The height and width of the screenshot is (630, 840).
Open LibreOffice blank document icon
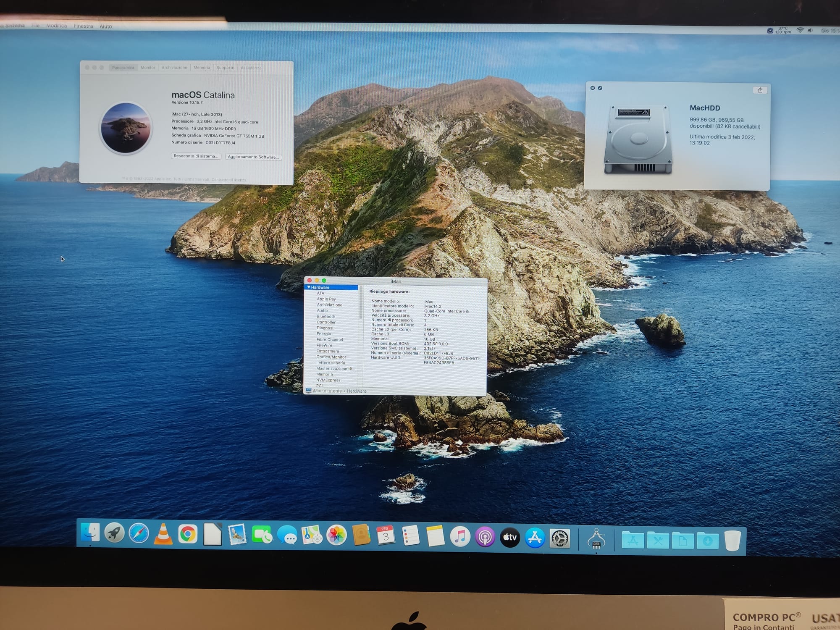[x=213, y=535]
